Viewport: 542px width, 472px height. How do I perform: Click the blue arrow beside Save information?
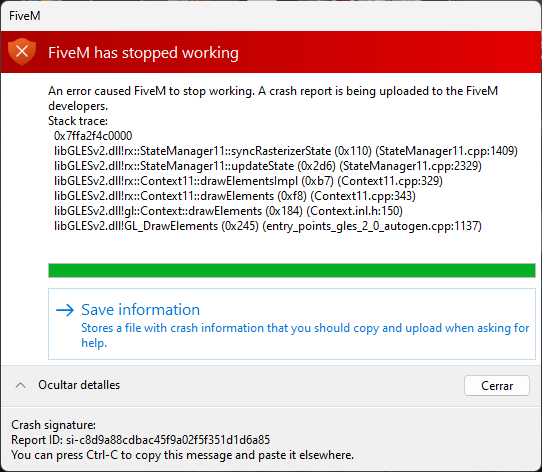pos(65,310)
